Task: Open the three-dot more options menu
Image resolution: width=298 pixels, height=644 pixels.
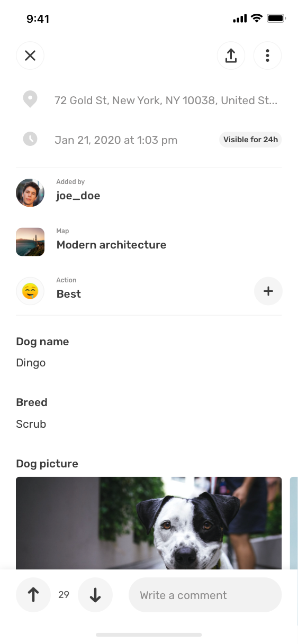Action: [x=267, y=56]
